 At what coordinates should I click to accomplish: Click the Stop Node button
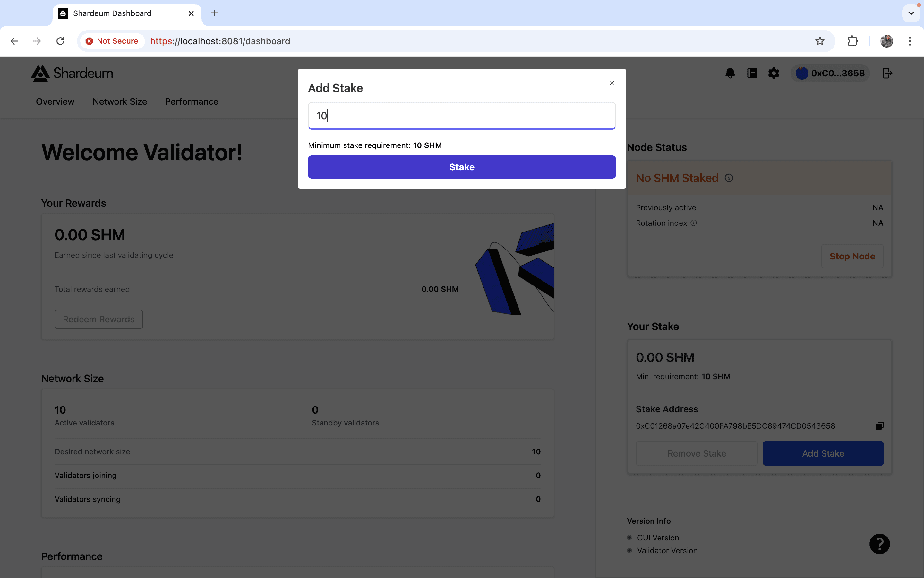click(x=852, y=256)
